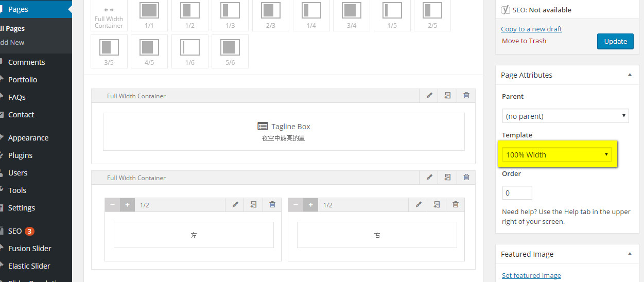Open the Template dropdown set to 100% Width
This screenshot has height=282, width=644.
point(557,154)
